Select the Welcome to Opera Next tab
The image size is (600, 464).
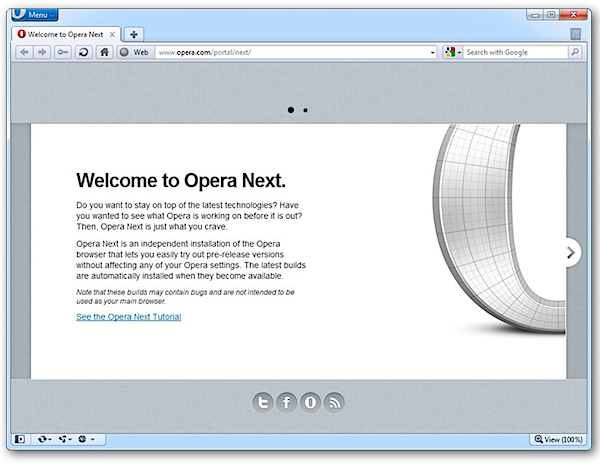[x=66, y=34]
